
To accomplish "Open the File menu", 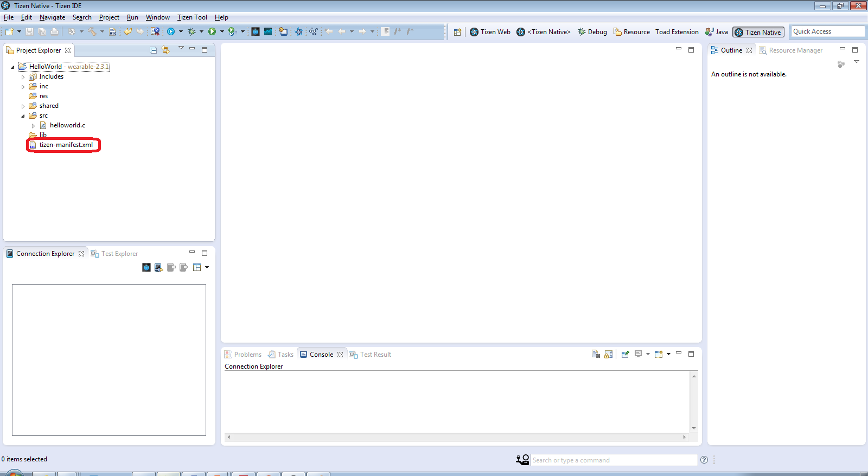I will [9, 17].
